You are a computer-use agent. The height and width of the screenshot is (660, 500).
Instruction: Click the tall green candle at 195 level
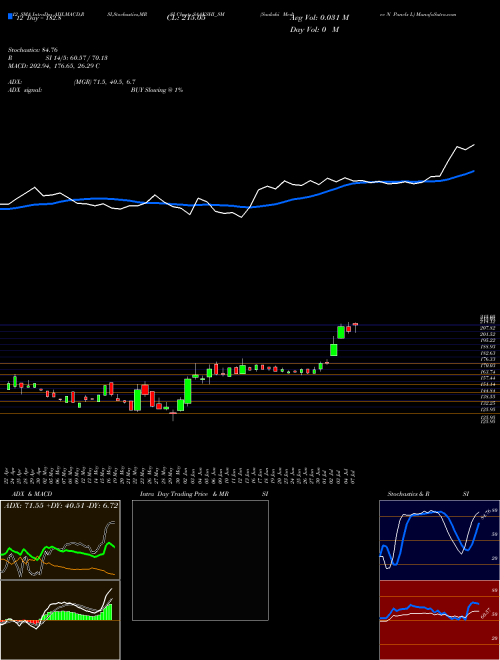[x=334, y=349]
